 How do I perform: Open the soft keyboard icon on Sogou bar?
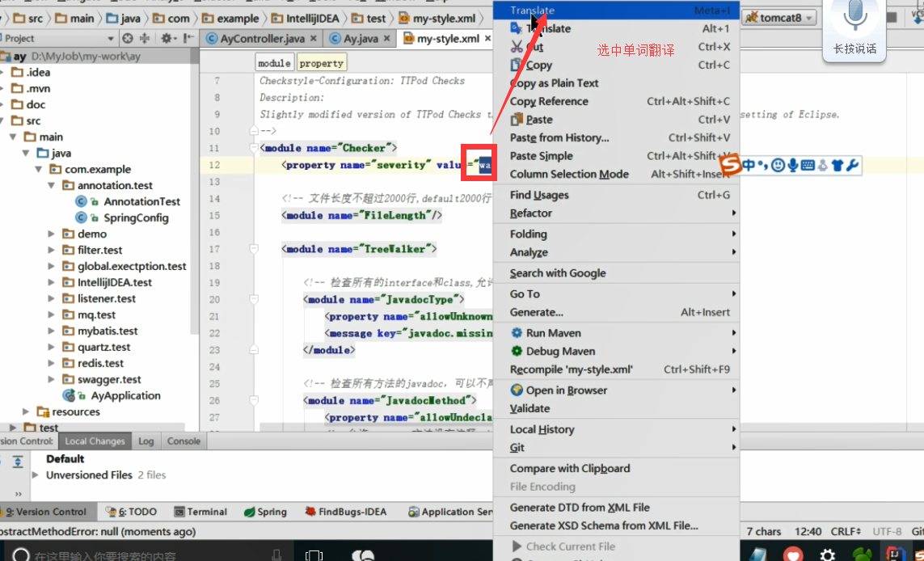coord(808,166)
